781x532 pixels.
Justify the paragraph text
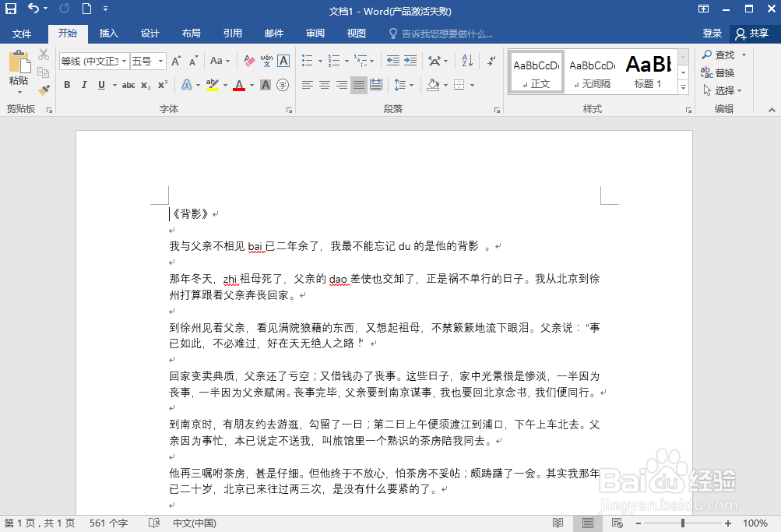tap(359, 85)
